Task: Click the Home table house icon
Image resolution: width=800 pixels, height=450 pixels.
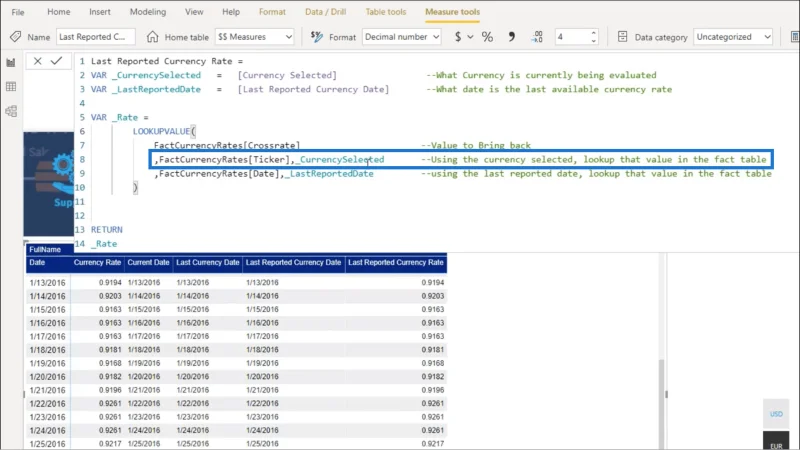Action: click(x=152, y=37)
